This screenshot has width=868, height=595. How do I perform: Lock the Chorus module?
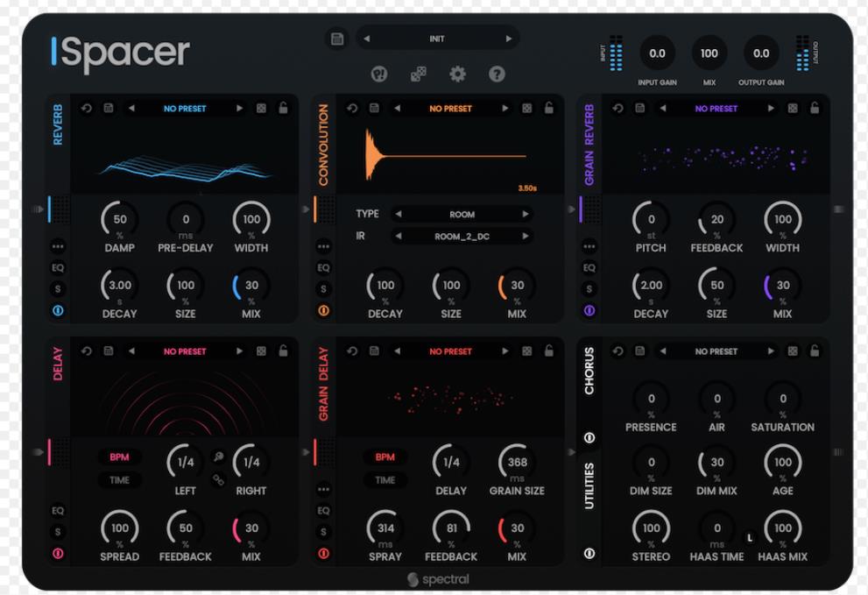pos(815,351)
